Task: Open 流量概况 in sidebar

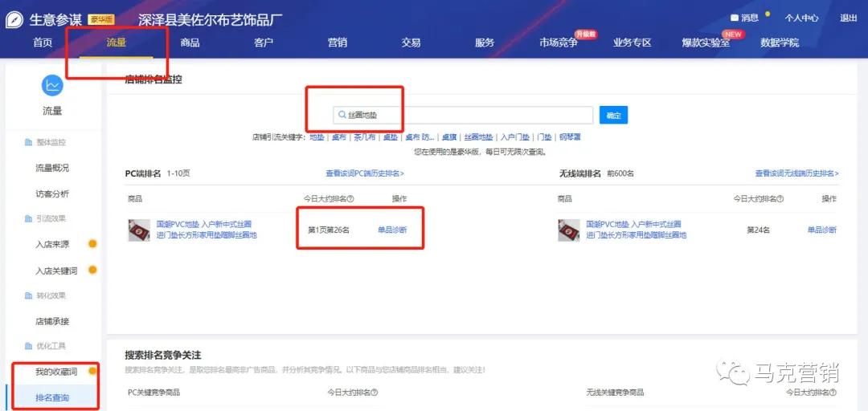Action: click(x=52, y=168)
